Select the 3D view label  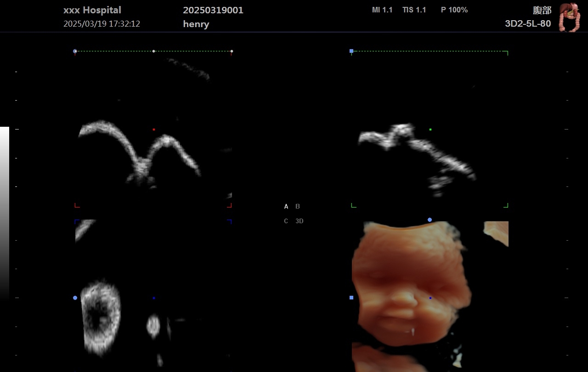coord(300,221)
